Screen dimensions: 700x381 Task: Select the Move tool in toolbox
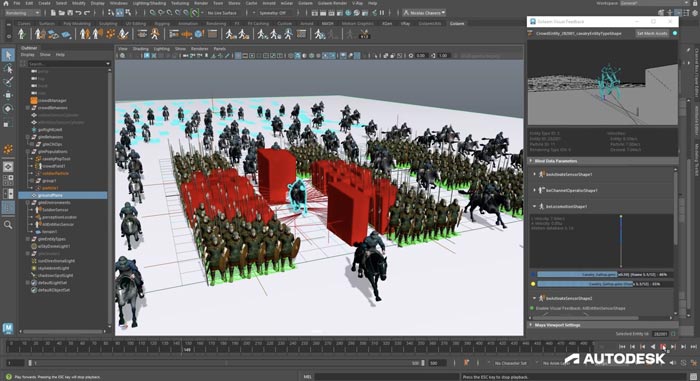(8, 95)
